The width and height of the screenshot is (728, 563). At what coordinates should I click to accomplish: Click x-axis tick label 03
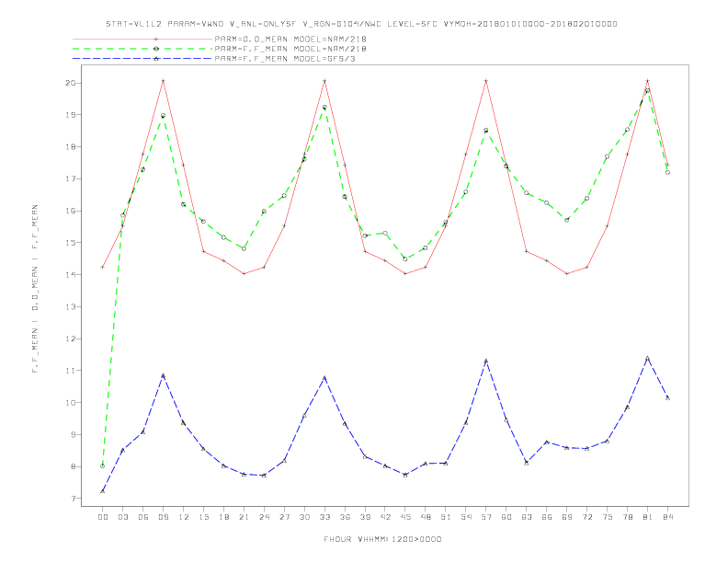pos(122,517)
